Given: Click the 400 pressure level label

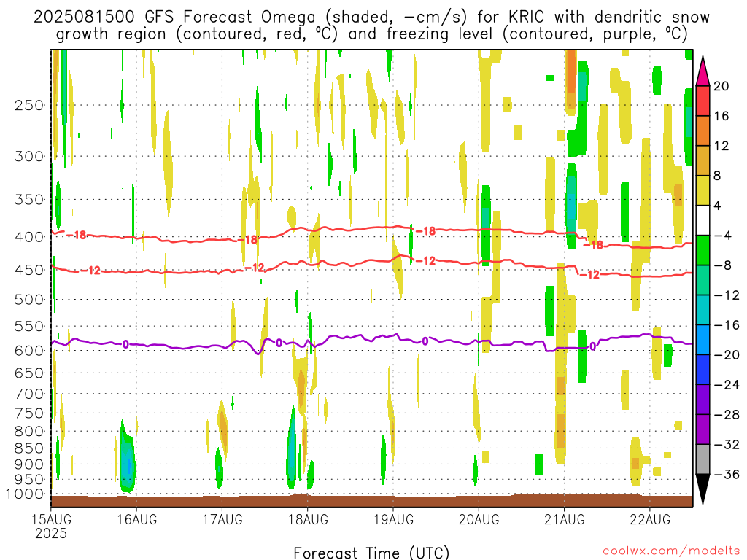Looking at the screenshot, I should [29, 237].
